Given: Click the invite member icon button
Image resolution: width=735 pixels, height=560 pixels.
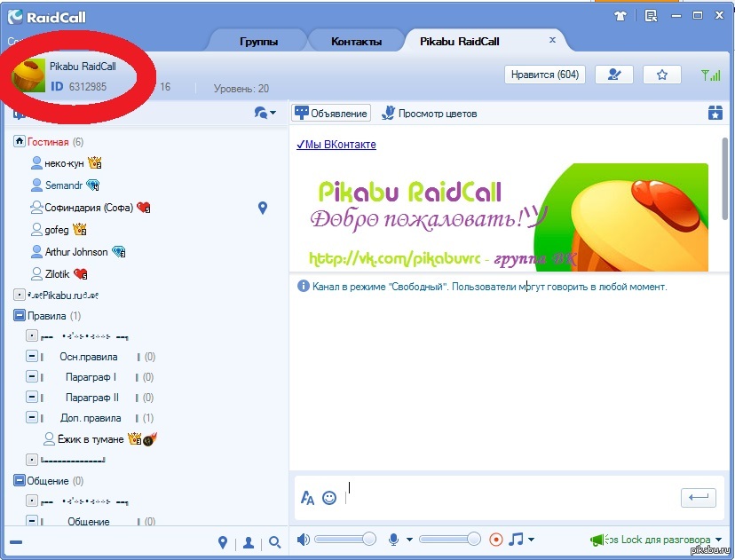Looking at the screenshot, I should click(614, 75).
